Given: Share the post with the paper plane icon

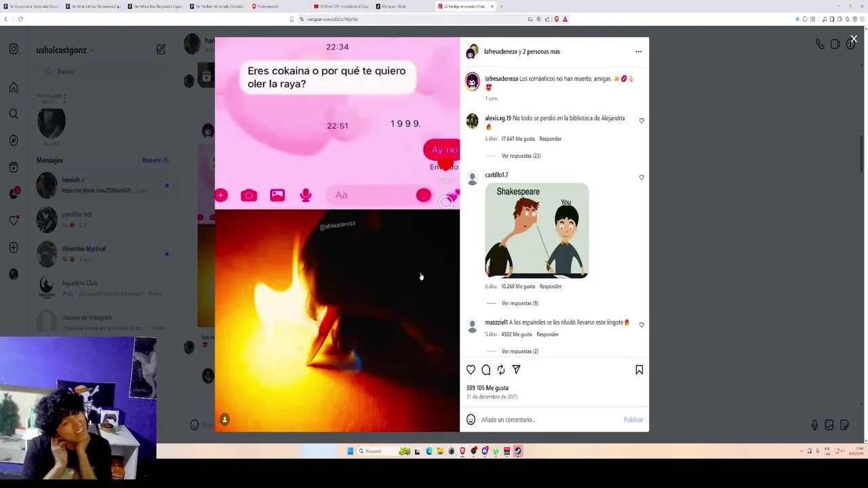Looking at the screenshot, I should (x=516, y=370).
